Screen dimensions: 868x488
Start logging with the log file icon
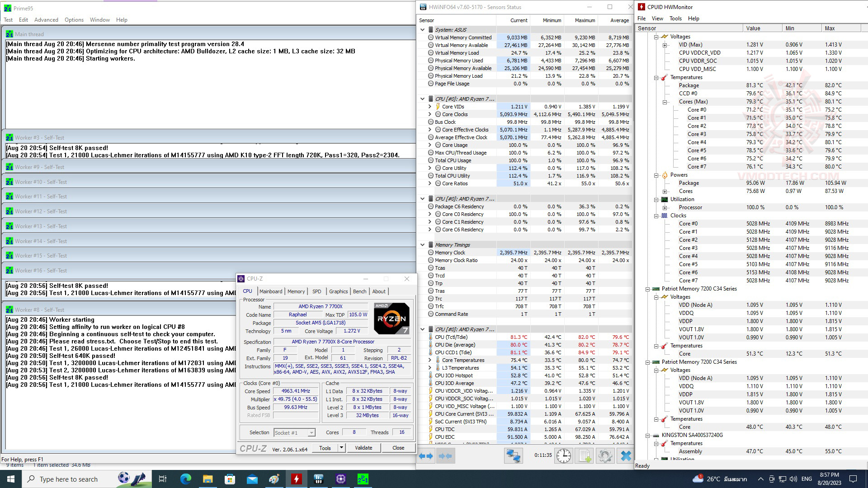[585, 456]
